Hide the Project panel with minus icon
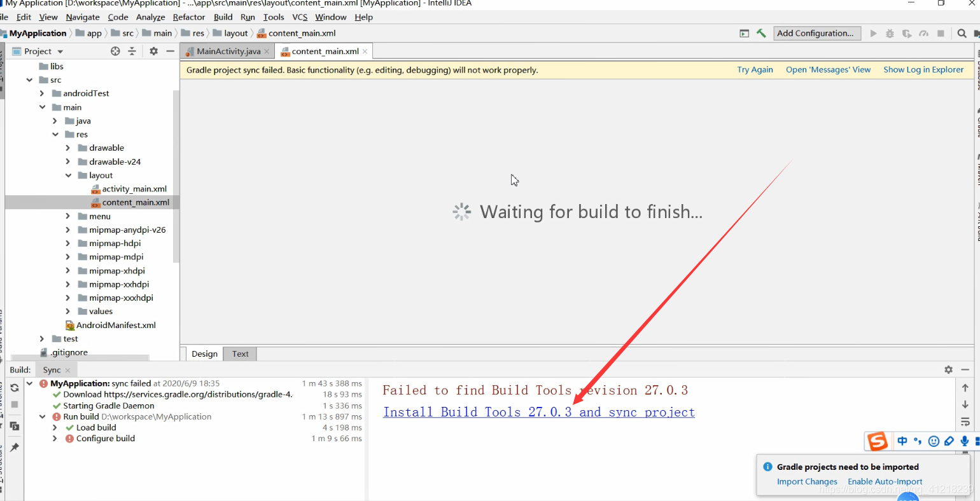The height and width of the screenshot is (501, 980). click(x=170, y=51)
